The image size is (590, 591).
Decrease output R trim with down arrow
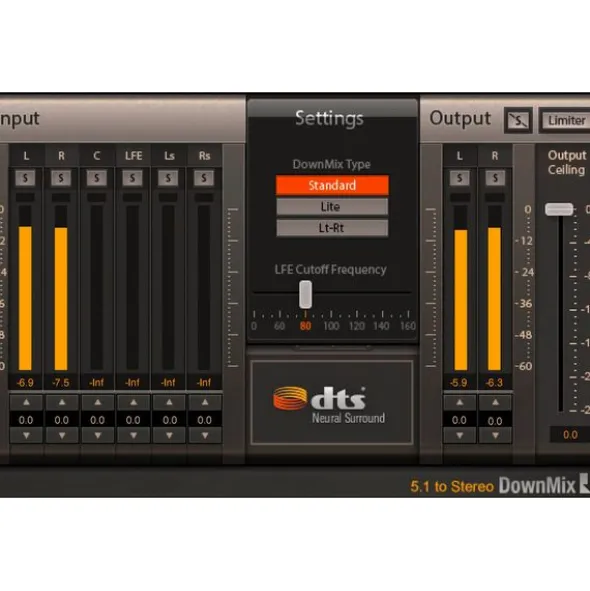click(495, 435)
